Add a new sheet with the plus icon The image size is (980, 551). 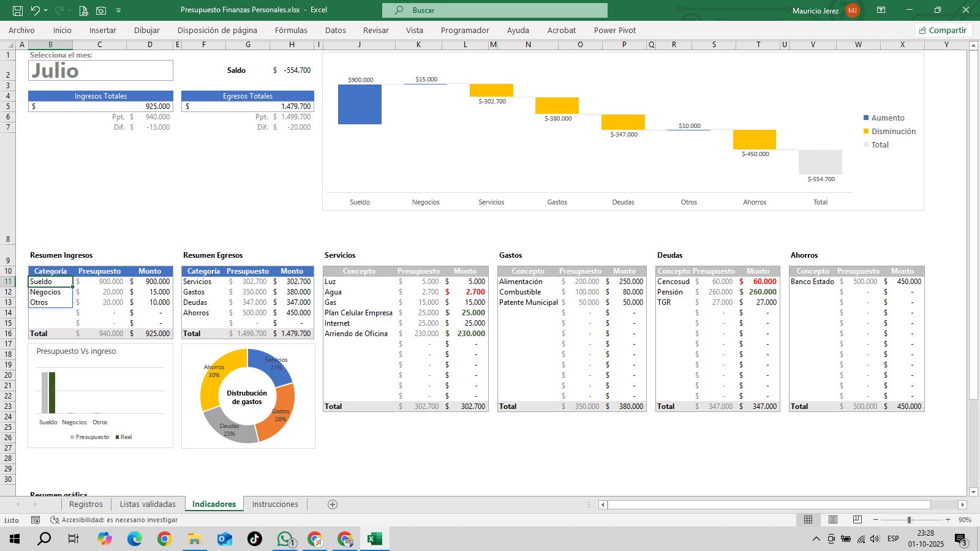333,504
